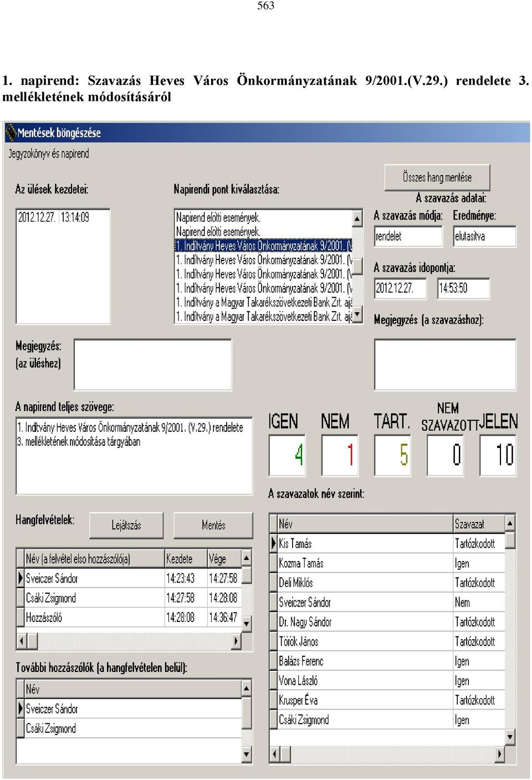Viewport: 532px width, 780px height.
Task: Click the 'Megjegyzés (az üléshez)' text box
Action: click(x=152, y=365)
